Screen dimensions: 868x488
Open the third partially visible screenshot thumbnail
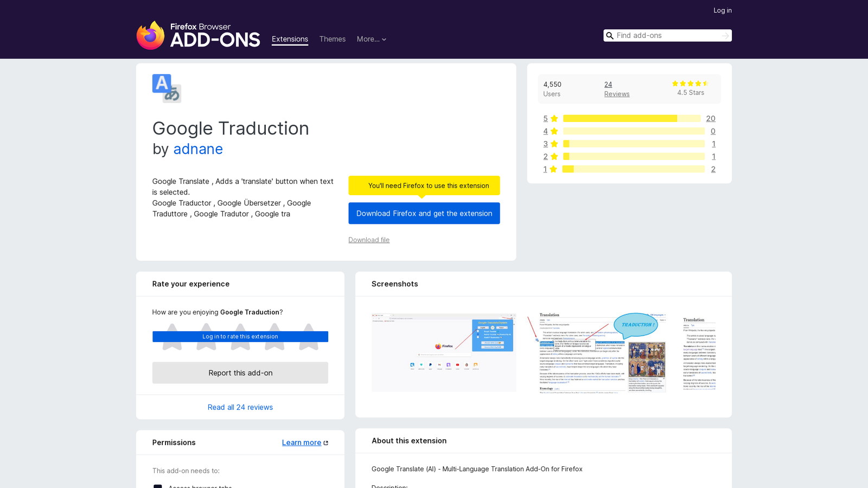point(699,352)
